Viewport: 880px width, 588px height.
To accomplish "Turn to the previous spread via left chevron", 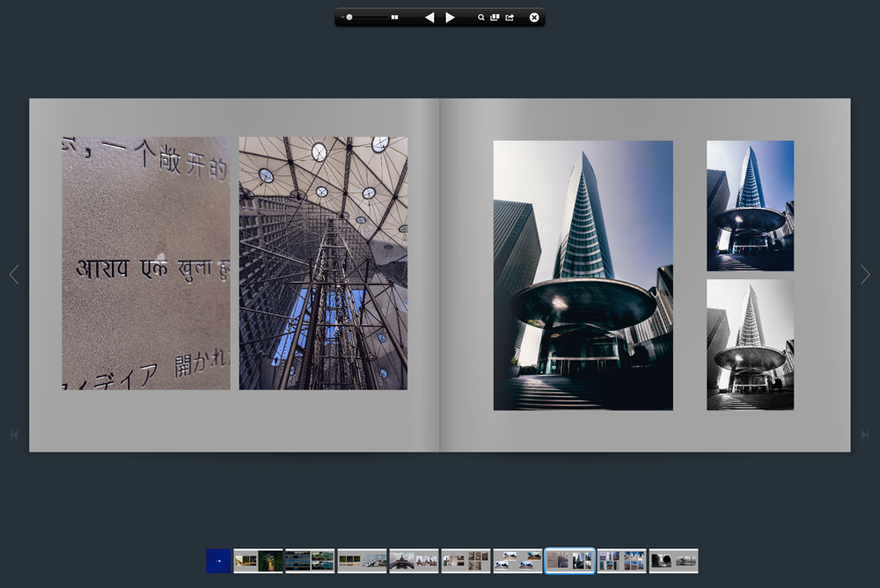I will (x=14, y=275).
